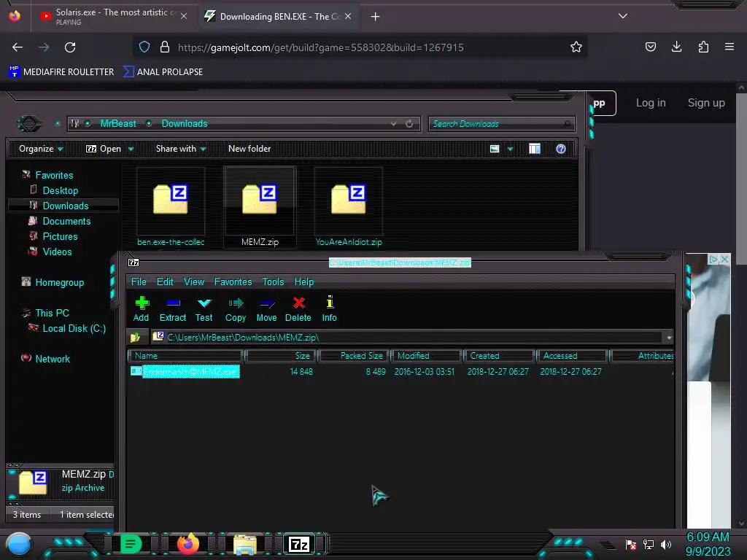
Task: Bookmark this page with star icon
Action: coord(576,47)
